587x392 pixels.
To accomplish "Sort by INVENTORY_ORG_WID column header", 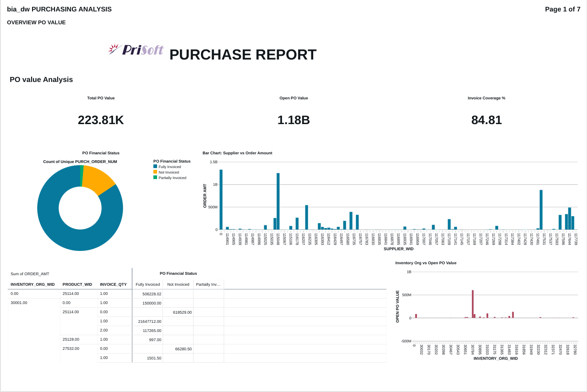I will click(x=33, y=284).
